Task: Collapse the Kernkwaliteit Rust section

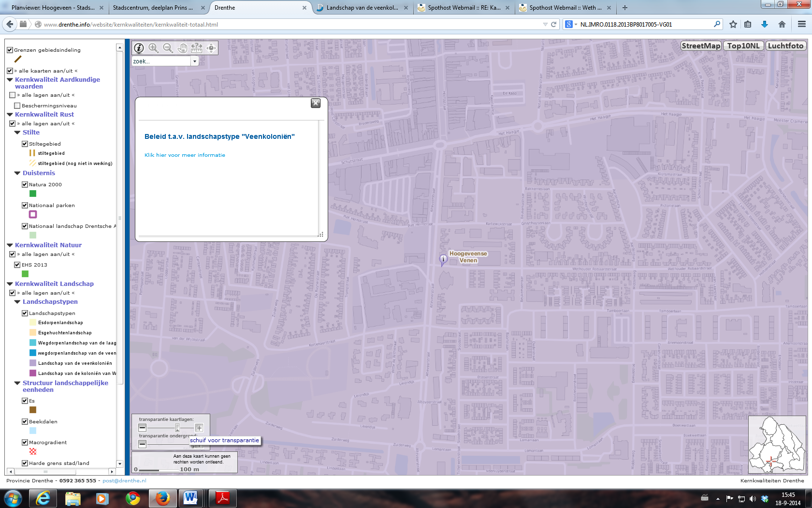Action: click(x=10, y=115)
